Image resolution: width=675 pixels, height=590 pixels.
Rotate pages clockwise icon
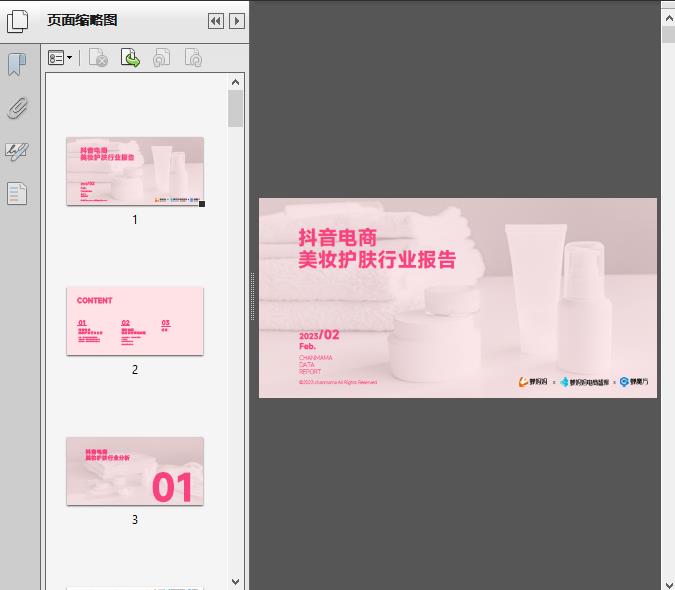[193, 58]
